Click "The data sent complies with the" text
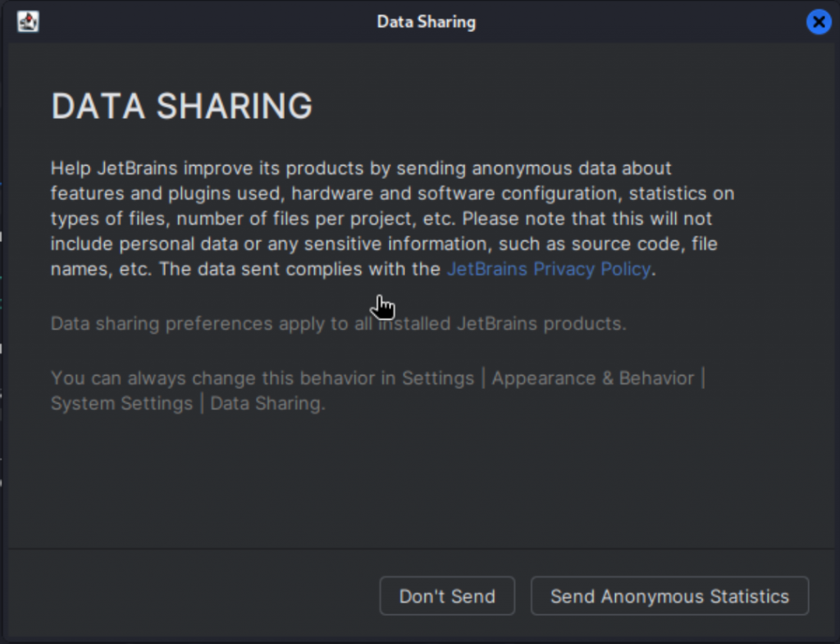This screenshot has height=644, width=840. [x=300, y=269]
